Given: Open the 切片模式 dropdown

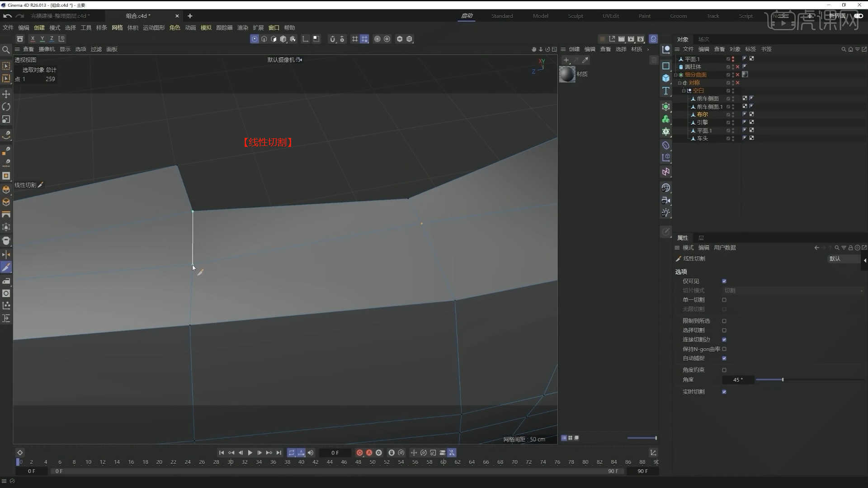Looking at the screenshot, I should click(793, 291).
